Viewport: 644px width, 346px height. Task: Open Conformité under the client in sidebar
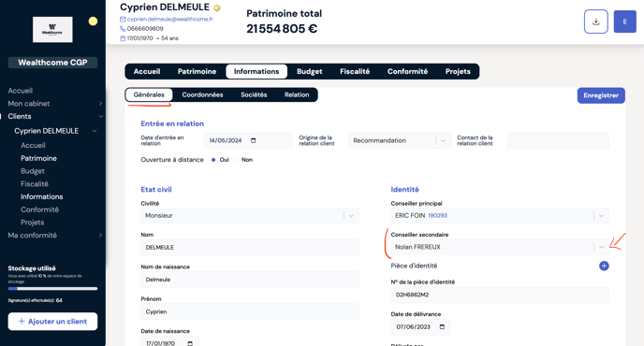[x=40, y=209]
